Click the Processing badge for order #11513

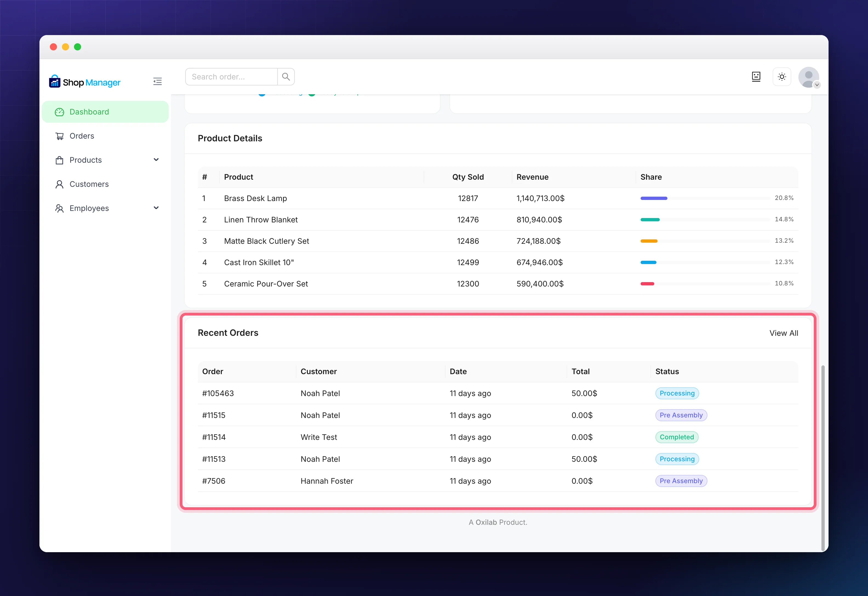tap(677, 459)
